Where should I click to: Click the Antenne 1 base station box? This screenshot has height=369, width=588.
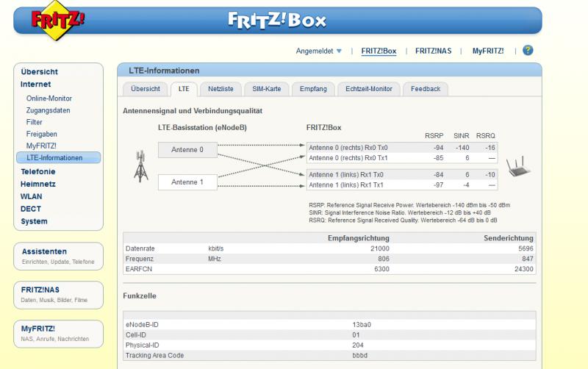coord(187,182)
